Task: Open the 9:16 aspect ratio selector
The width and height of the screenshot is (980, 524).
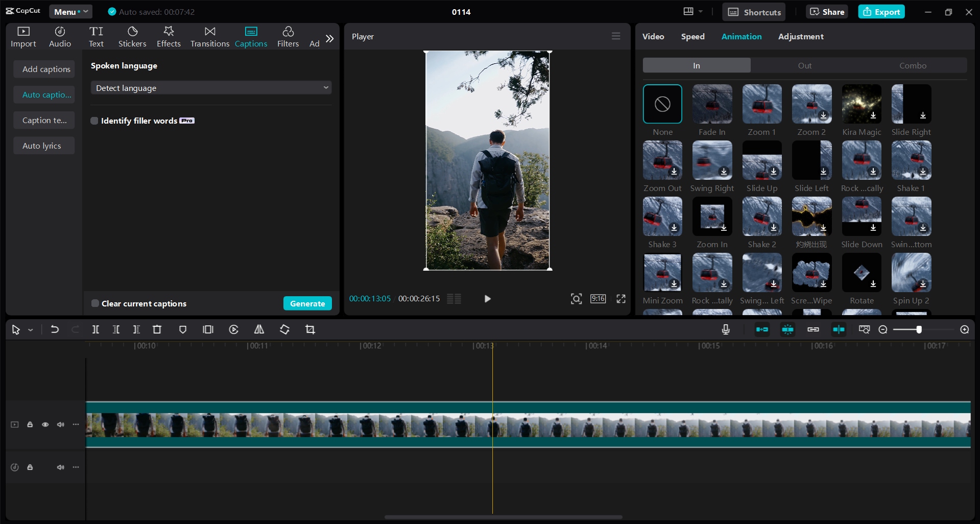Action: tap(597, 299)
